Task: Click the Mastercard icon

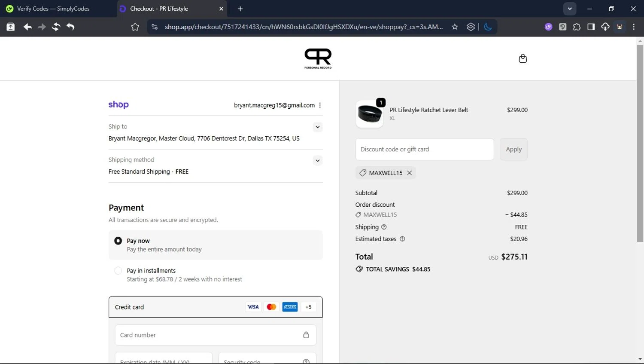Action: pyautogui.click(x=271, y=307)
